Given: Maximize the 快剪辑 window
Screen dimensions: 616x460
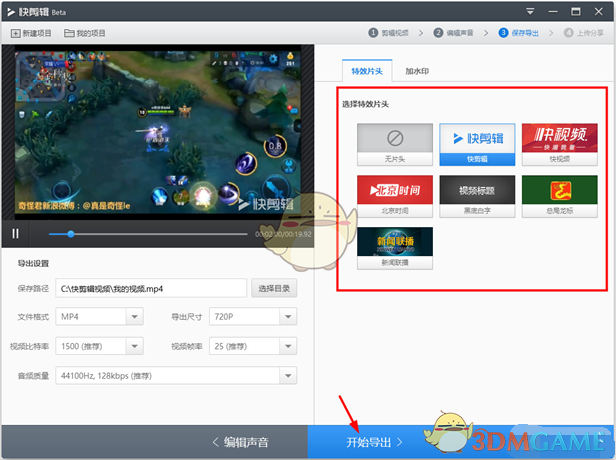Looking at the screenshot, I should [x=576, y=11].
